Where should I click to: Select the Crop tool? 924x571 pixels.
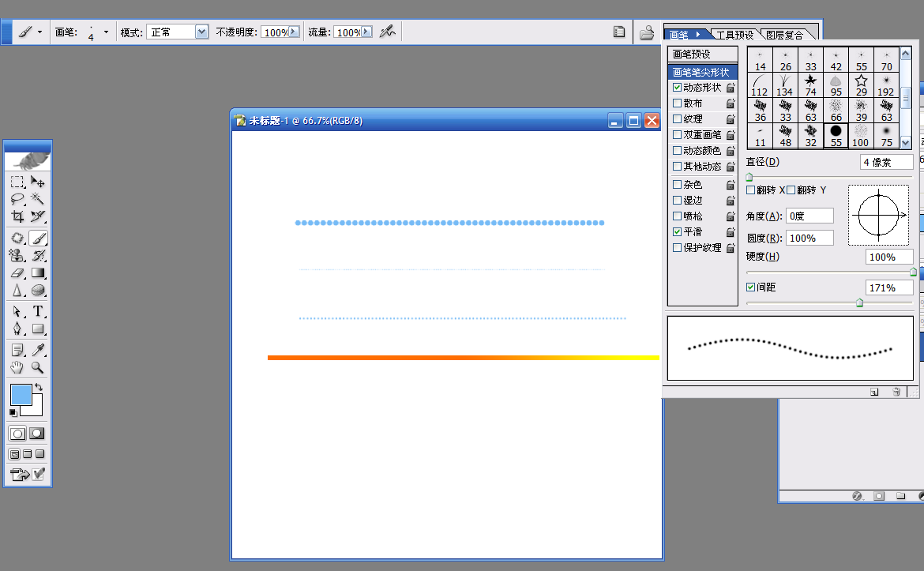[x=17, y=216]
